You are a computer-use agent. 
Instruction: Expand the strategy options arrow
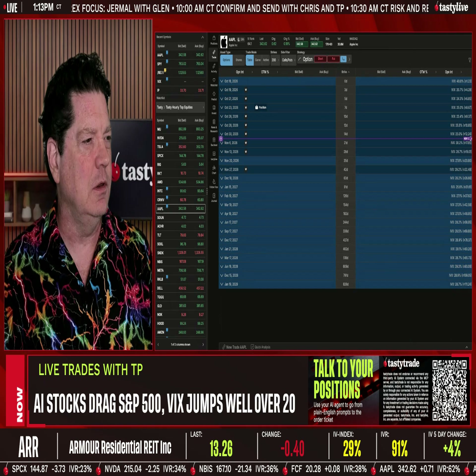(349, 59)
